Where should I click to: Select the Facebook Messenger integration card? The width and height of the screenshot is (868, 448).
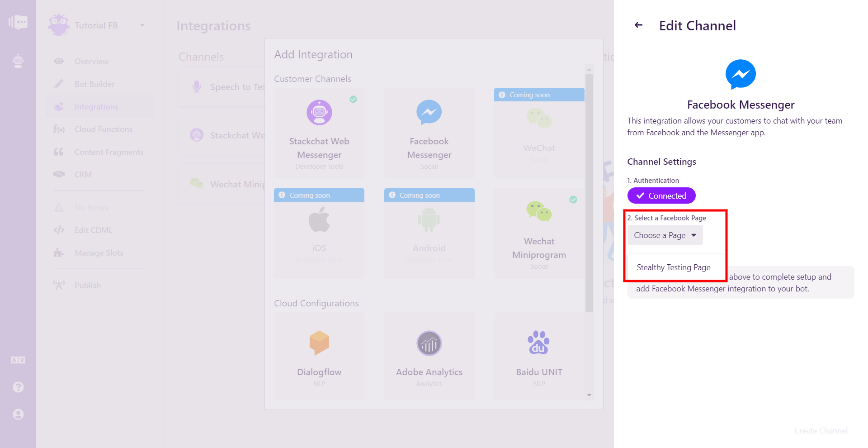(x=429, y=133)
